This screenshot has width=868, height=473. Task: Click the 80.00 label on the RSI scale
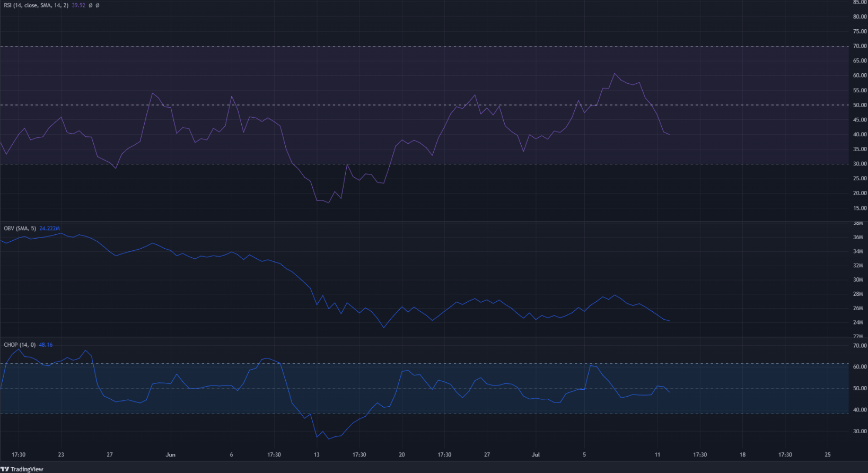click(860, 16)
